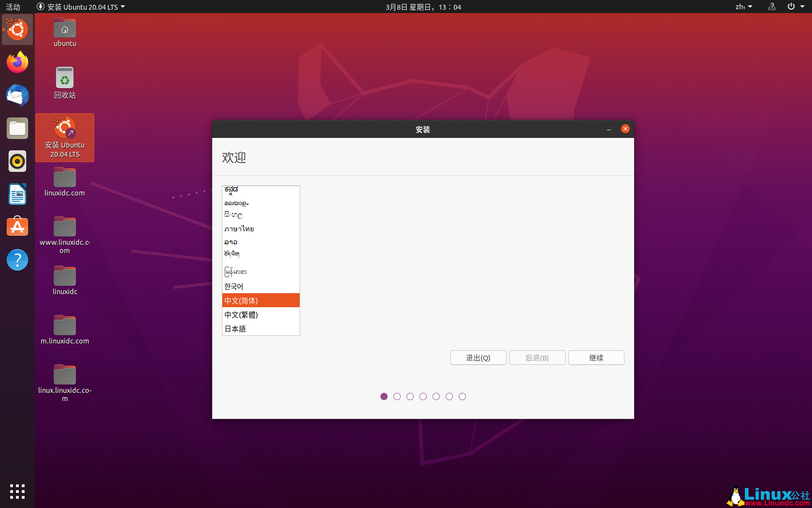Click the second page indicator dot
This screenshot has height=508, width=812.
click(397, 396)
